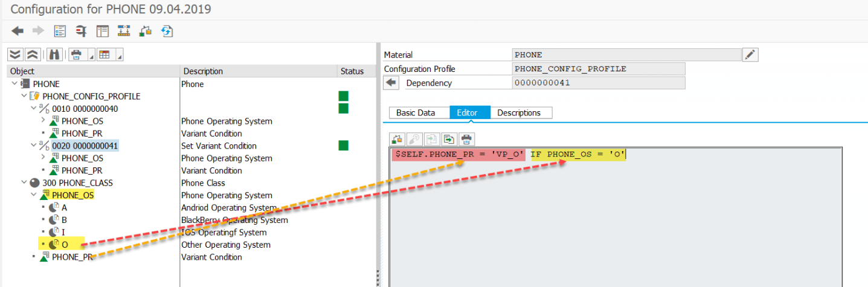The image size is (868, 287).
Task: Click the dependency code line in editor
Action: pos(510,155)
